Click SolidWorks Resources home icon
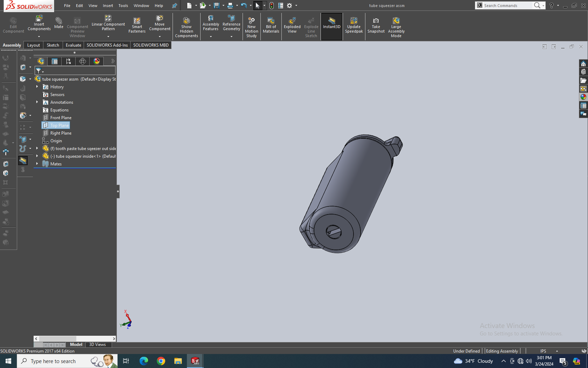 point(583,64)
